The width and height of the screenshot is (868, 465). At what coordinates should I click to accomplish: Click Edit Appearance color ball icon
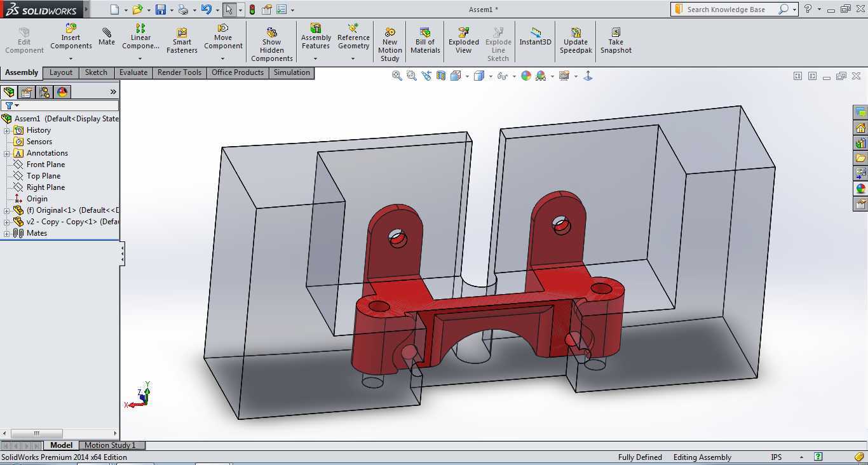[x=526, y=76]
